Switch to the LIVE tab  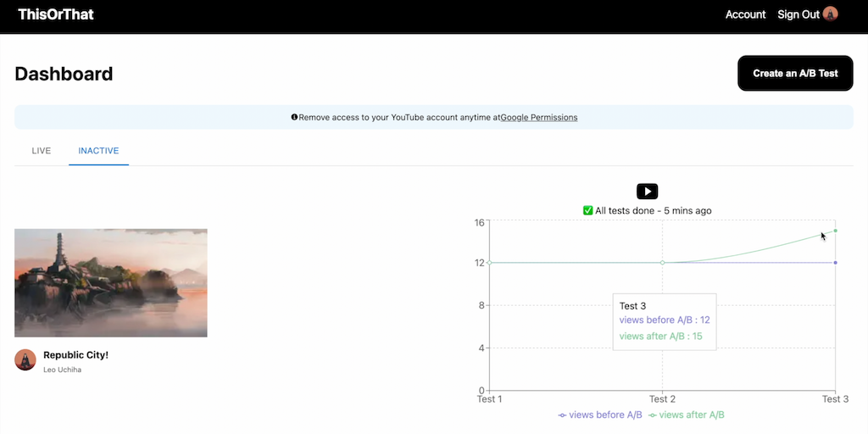tap(42, 151)
